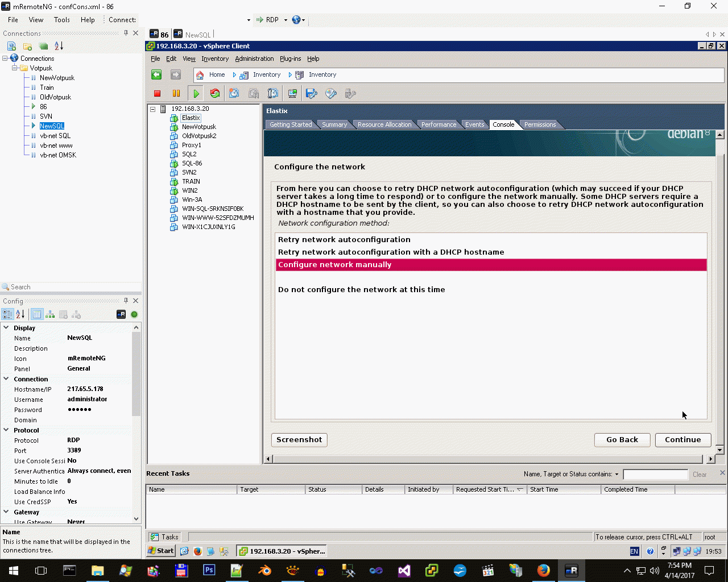
Task: Click the green host status indicator in Config
Action: 134,314
